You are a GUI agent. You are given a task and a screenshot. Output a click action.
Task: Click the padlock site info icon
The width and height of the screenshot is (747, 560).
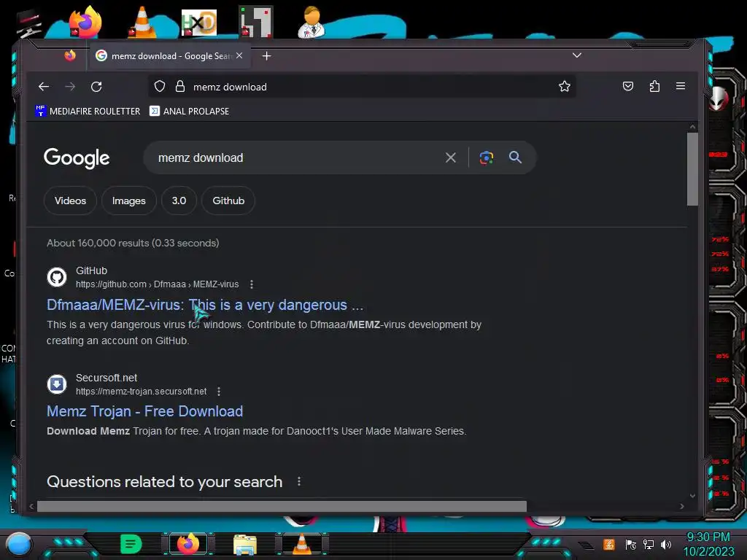pyautogui.click(x=180, y=86)
